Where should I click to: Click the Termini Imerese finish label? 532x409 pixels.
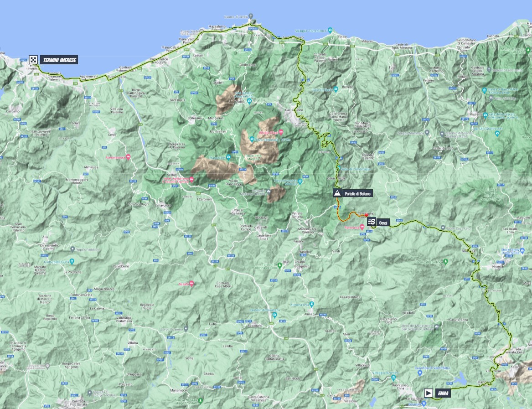[x=60, y=60]
